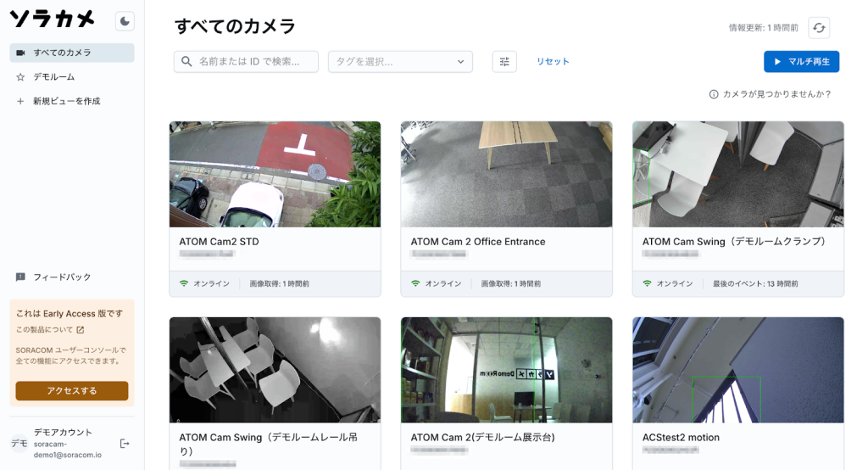This screenshot has height=470, width=868.
Task: Click the ATOM Cam 2(デモルーム展示台) title
Action: pos(482,437)
